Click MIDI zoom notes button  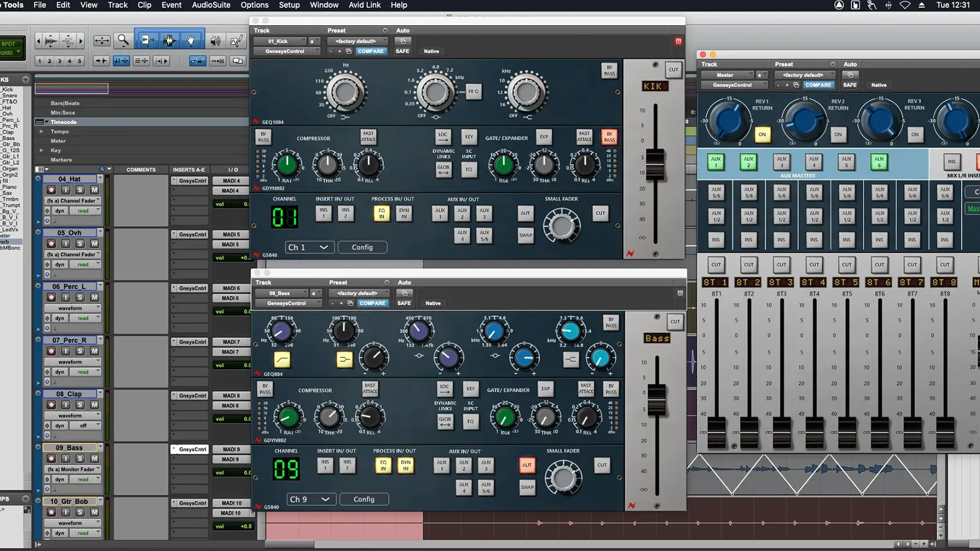[67, 41]
